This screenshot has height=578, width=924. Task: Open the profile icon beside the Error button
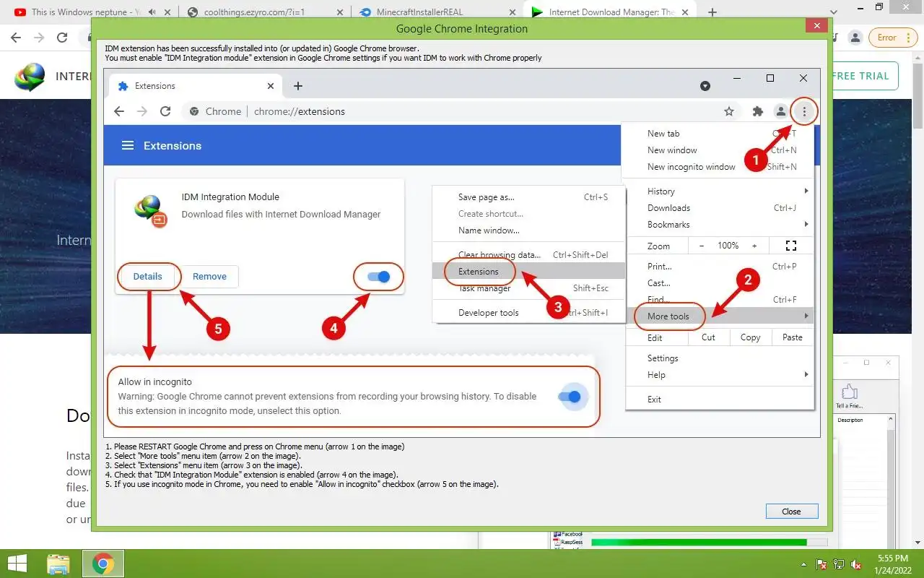(855, 38)
